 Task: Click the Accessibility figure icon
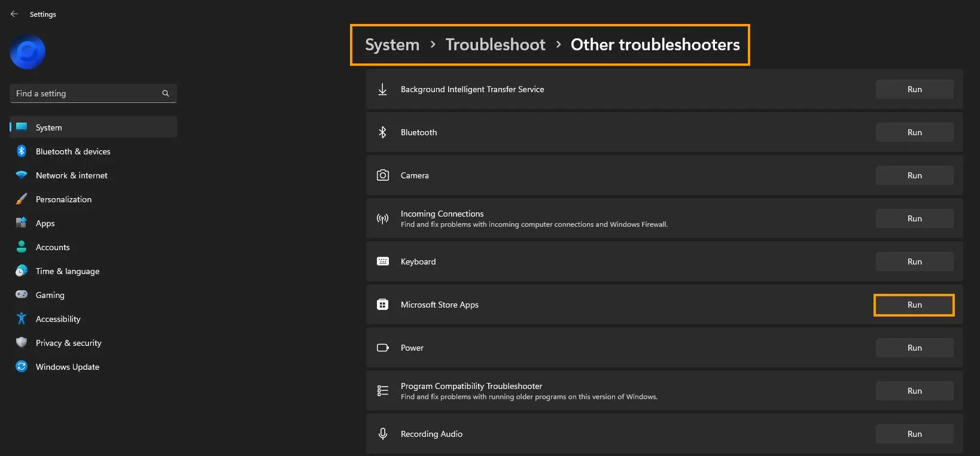click(22, 318)
